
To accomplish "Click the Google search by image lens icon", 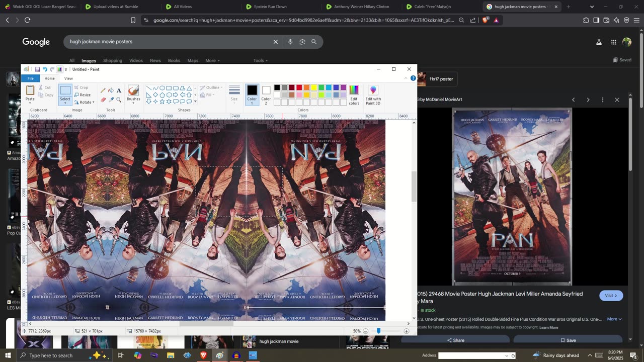I will (x=302, y=42).
